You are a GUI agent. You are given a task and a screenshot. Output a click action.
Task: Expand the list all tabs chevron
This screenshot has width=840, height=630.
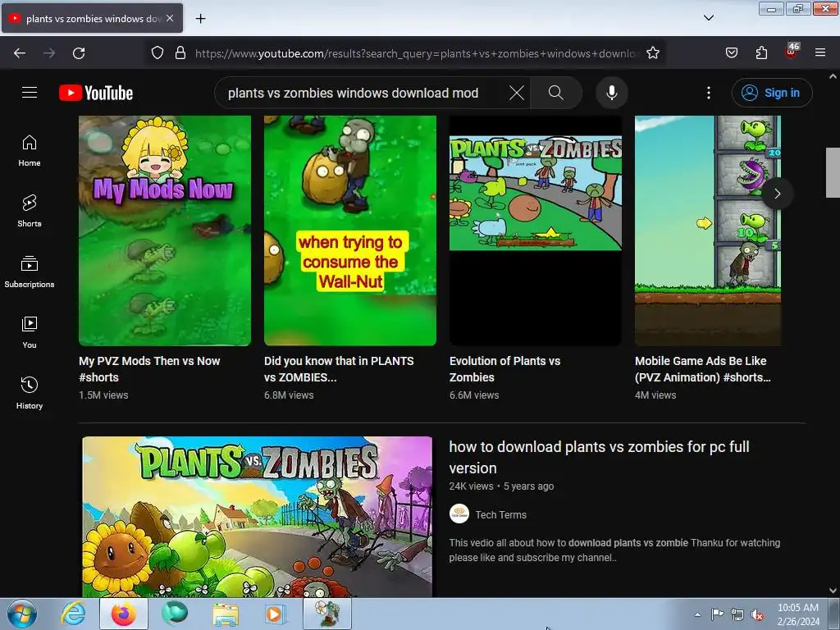click(x=708, y=18)
